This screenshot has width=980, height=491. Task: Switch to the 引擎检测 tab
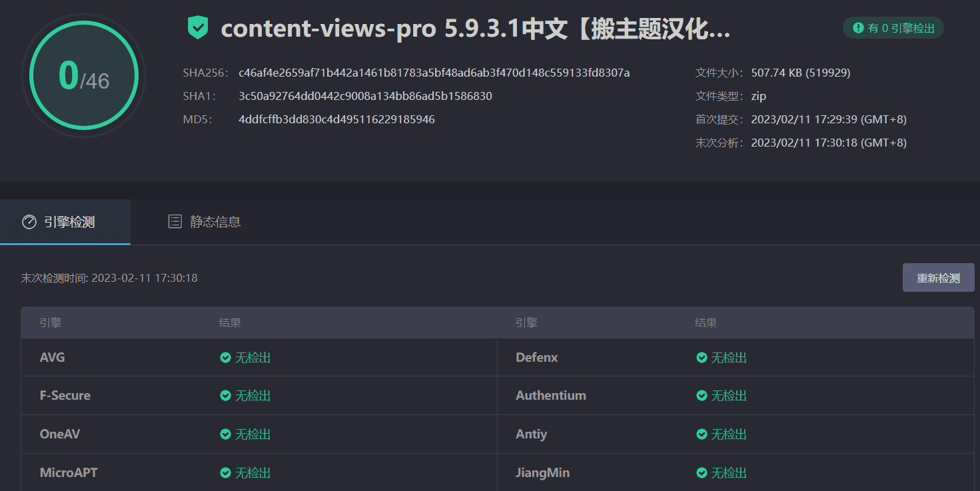point(65,222)
